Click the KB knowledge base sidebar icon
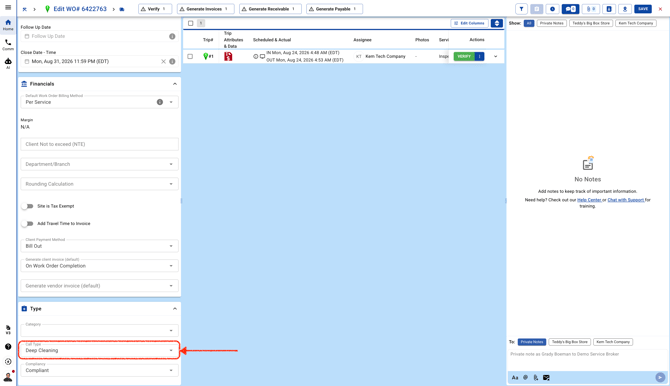670x386 pixels. [8, 329]
